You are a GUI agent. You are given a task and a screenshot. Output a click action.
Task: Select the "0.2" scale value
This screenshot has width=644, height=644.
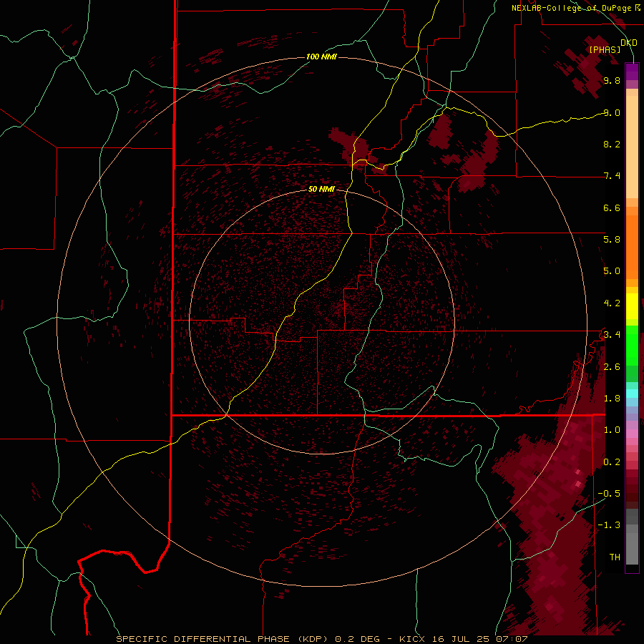(x=612, y=462)
